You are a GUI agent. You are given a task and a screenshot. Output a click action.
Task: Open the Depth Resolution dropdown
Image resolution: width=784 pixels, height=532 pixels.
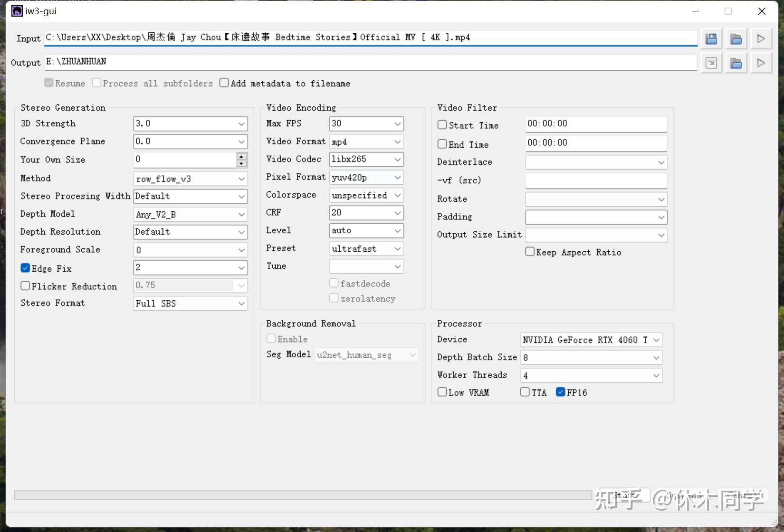click(191, 232)
